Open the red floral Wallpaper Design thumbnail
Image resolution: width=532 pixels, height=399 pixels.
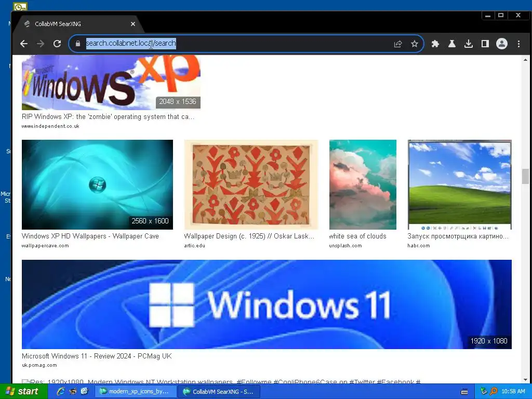tap(251, 184)
